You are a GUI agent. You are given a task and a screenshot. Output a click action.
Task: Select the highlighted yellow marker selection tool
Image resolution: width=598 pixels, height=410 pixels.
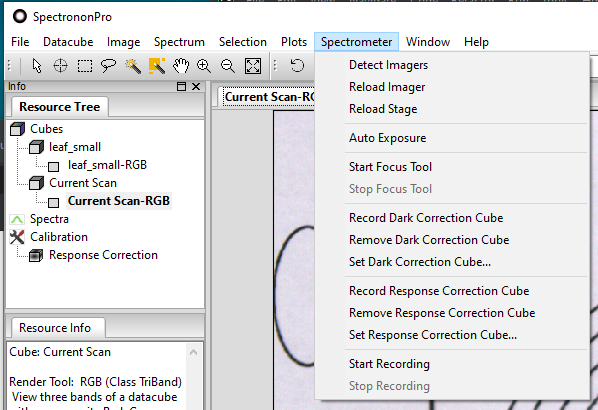(157, 66)
